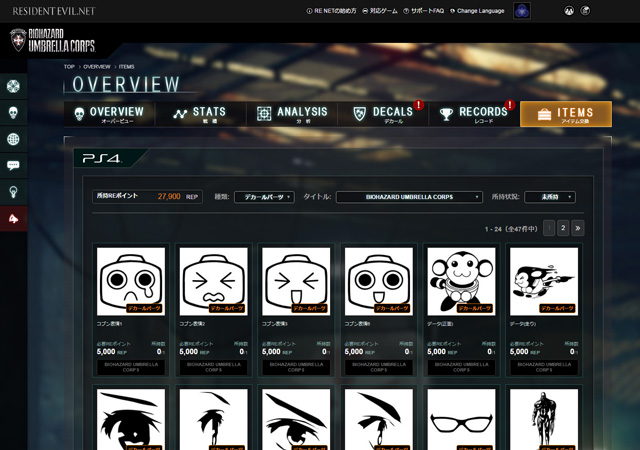Click the monkey decal thumbnail
The width and height of the screenshot is (640, 450).
461,281
